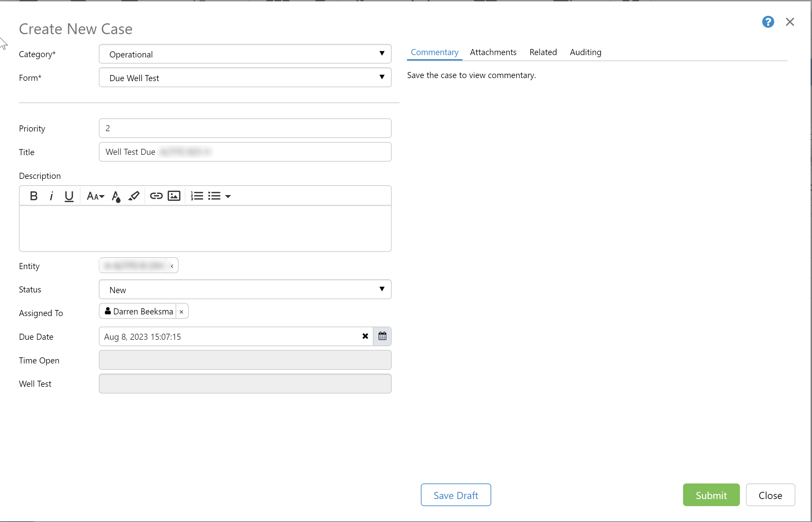Insert a hyperlink in the Description
The height and width of the screenshot is (522, 812).
pos(156,196)
